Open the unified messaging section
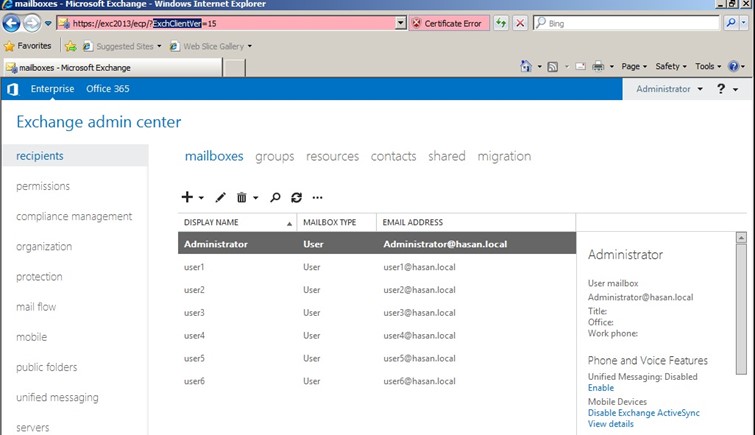Viewport: 755px width, 435px height. click(x=57, y=397)
